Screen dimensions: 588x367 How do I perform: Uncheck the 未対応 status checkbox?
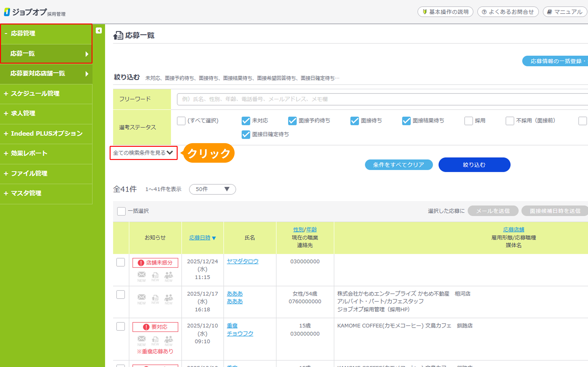246,121
